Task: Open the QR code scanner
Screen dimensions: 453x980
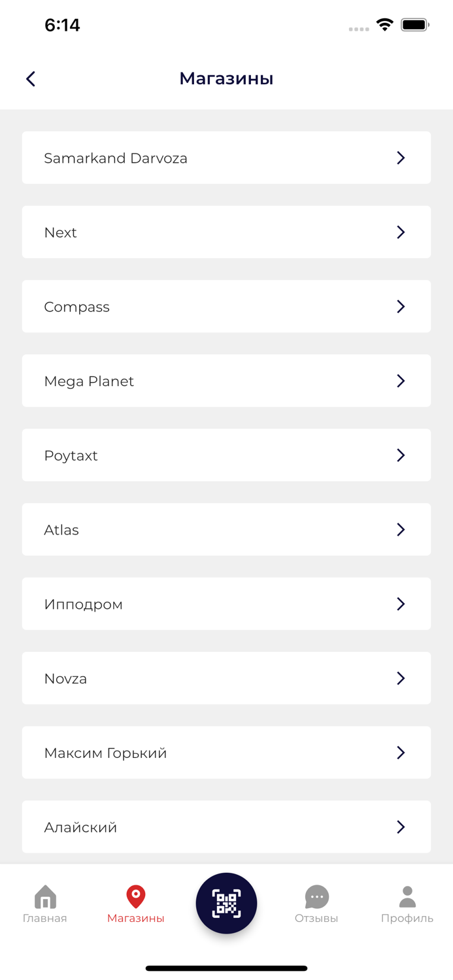Action: (x=226, y=903)
